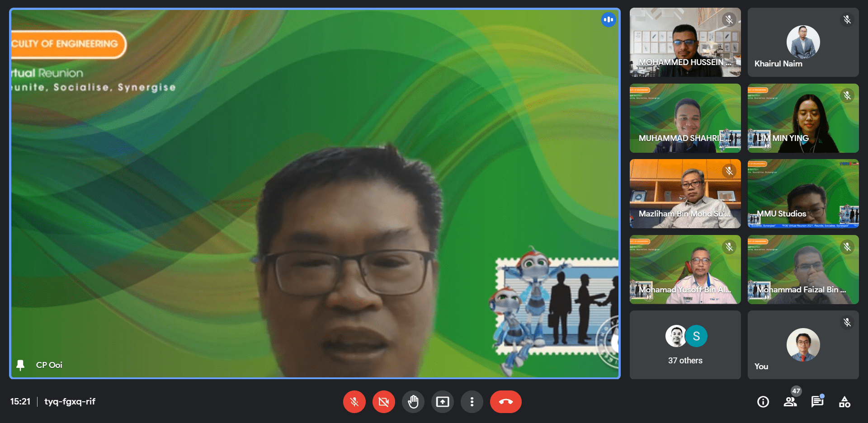Select the LIM MIN YING video tile
Image resolution: width=868 pixels, height=423 pixels.
pos(803,118)
